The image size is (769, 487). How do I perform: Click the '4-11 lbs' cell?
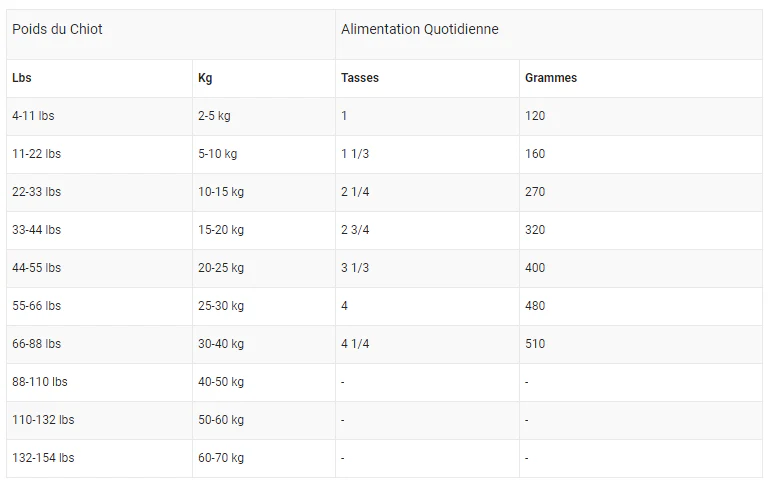(x=33, y=116)
